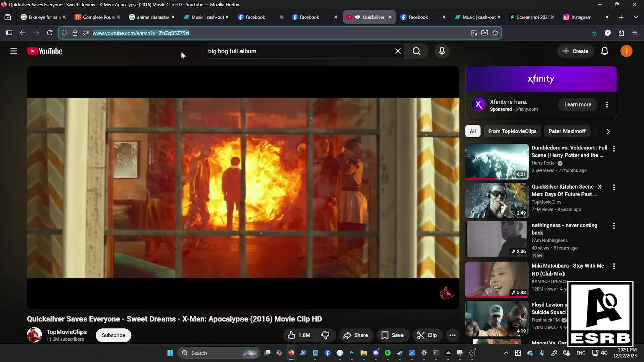This screenshot has width=644, height=362.
Task: Clear the search box with the X
Action: 398,51
